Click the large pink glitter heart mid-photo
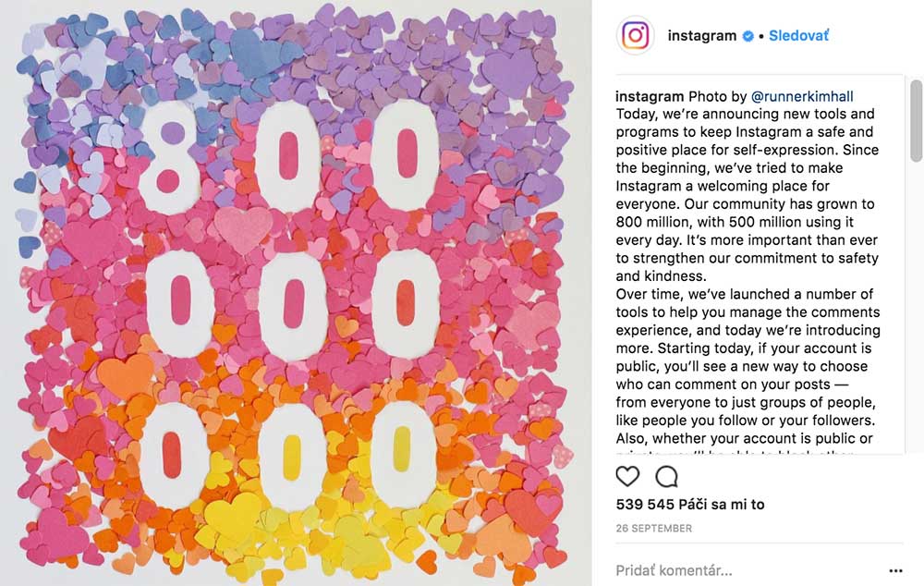Screen dimensions: 924x586 (242, 229)
